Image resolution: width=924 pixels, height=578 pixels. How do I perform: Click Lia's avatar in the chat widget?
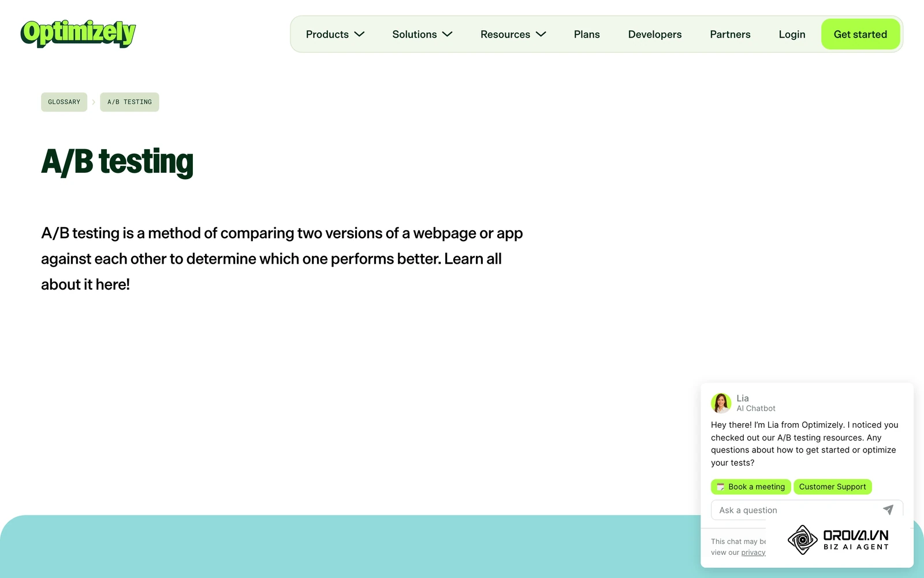coord(721,403)
